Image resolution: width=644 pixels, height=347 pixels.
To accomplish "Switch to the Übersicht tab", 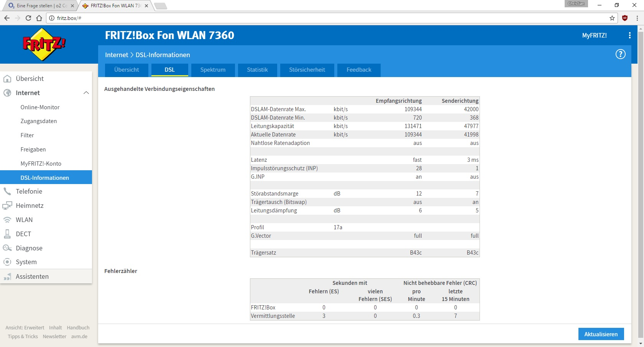I will [127, 70].
